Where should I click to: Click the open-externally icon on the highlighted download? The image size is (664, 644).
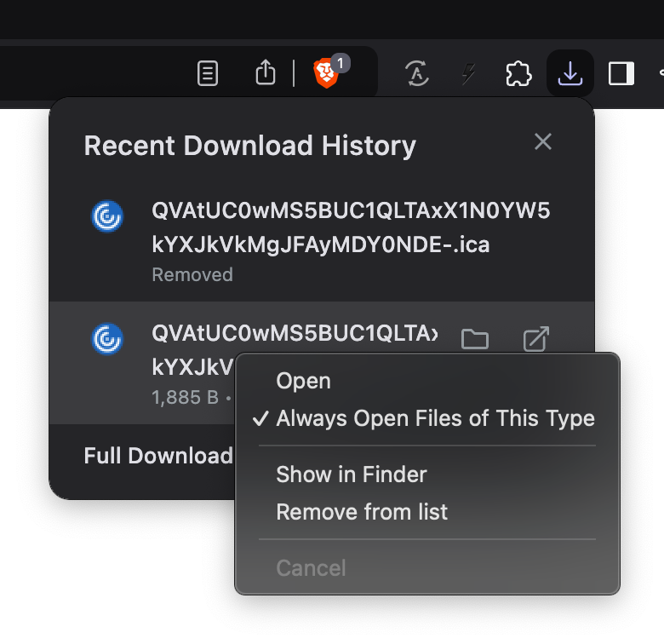(x=535, y=340)
